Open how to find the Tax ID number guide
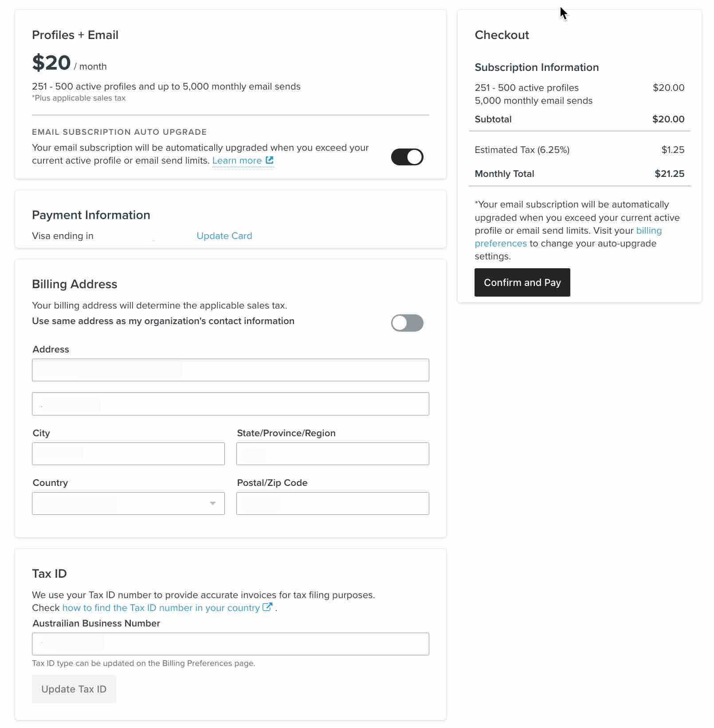Screen dimensions: 714x728 [x=161, y=607]
